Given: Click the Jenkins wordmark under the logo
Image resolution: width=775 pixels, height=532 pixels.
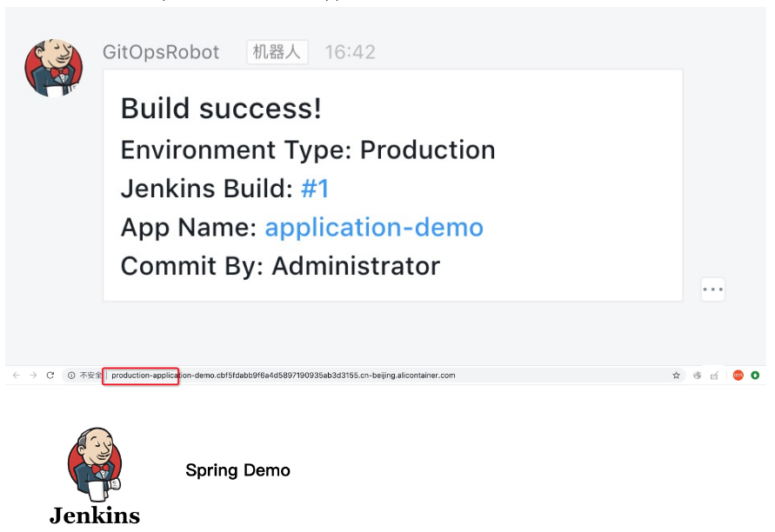Looking at the screenshot, I should pyautogui.click(x=95, y=515).
